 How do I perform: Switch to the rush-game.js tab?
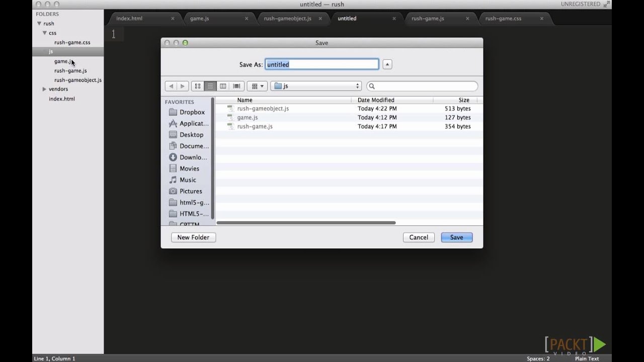[428, 19]
